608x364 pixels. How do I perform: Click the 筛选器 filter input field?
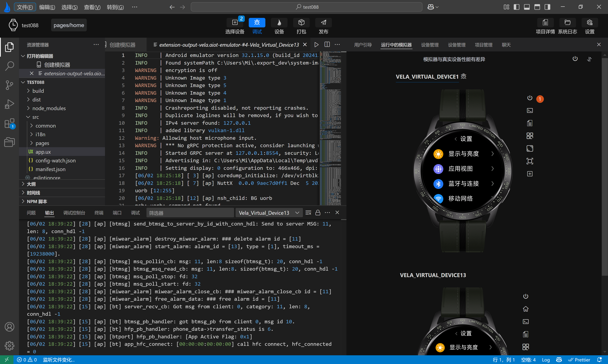190,213
